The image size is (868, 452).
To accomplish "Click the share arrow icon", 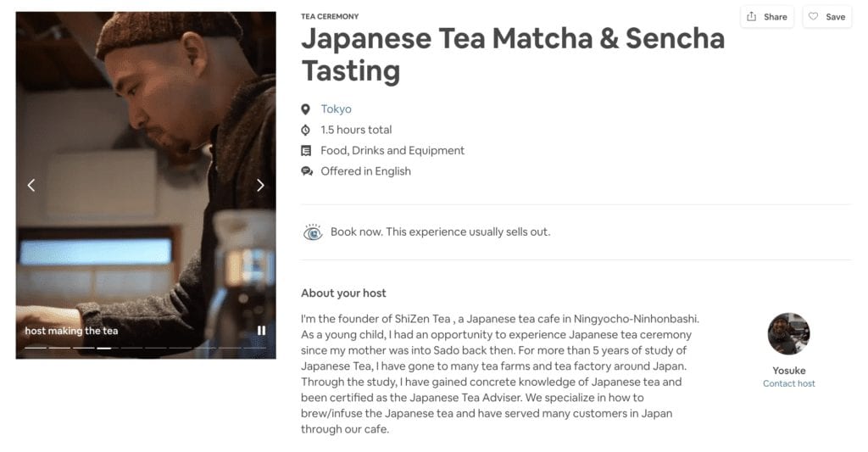I will (752, 17).
